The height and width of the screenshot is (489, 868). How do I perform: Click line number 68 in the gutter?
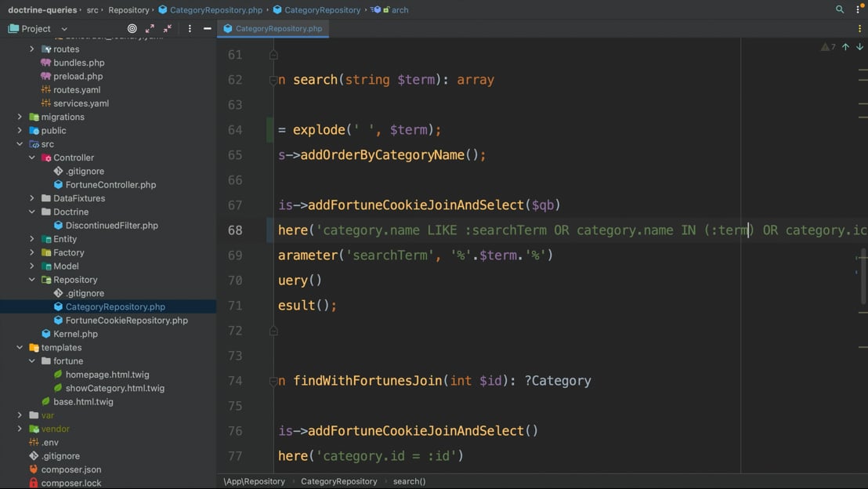click(x=235, y=230)
